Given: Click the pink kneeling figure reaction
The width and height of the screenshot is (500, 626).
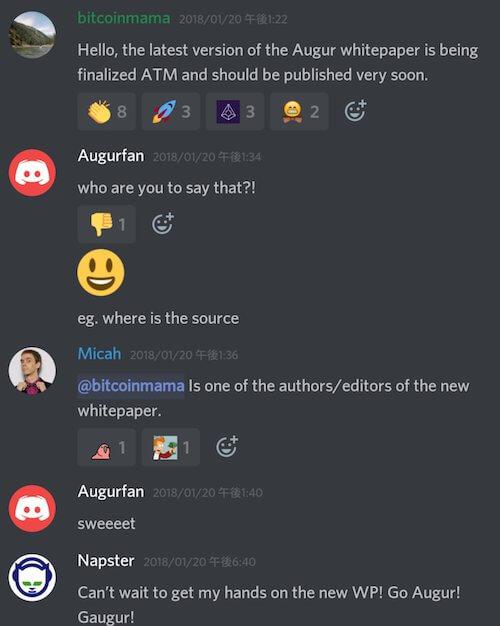Looking at the screenshot, I should tap(107, 447).
